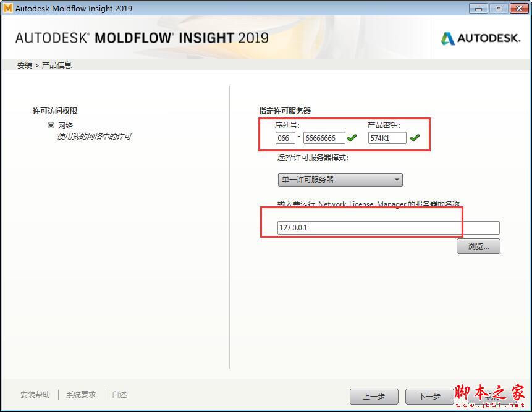This screenshot has width=532, height=412.
Task: Click the AUTODESK MOLDFLOW INSIGHT 2019 banner title
Action: 142,38
